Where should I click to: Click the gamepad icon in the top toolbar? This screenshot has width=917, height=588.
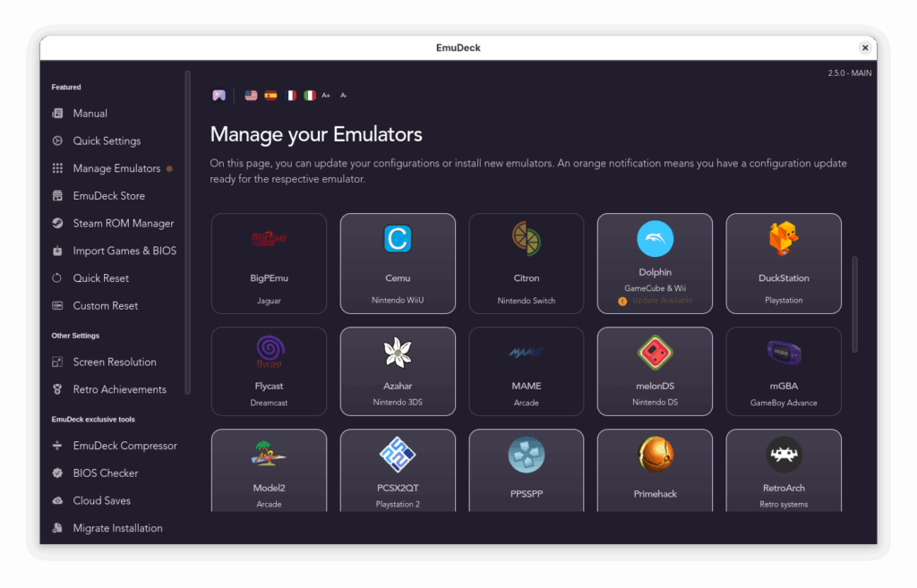pyautogui.click(x=219, y=95)
